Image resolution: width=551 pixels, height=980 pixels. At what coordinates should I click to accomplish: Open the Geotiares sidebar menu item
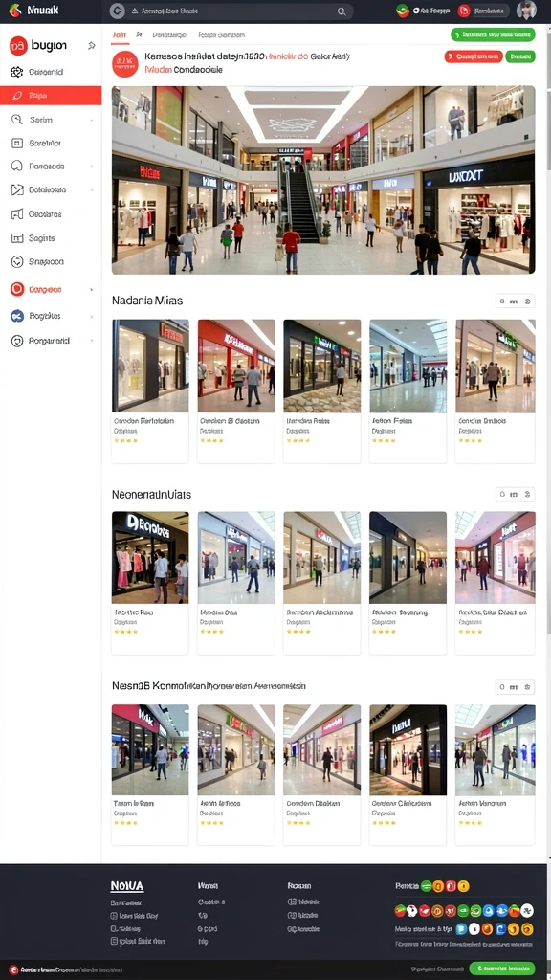coord(51,213)
